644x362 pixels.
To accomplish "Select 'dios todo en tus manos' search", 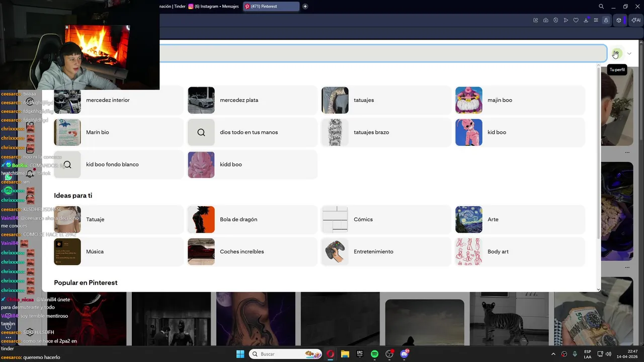I will [x=253, y=132].
